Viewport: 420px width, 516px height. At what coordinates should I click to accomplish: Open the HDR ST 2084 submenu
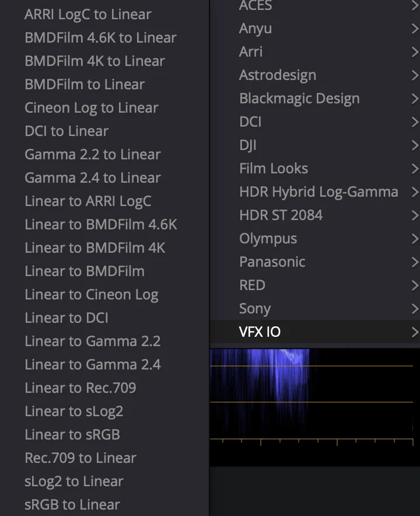click(315, 215)
